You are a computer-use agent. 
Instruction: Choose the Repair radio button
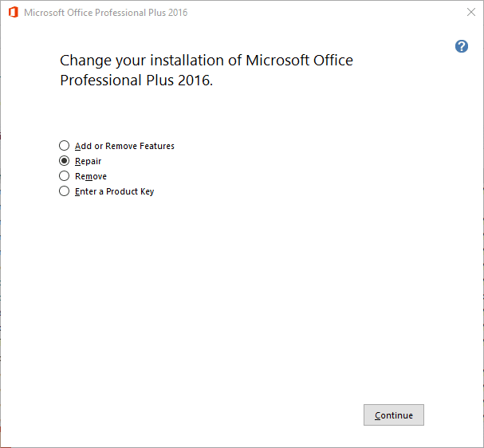pos(65,161)
